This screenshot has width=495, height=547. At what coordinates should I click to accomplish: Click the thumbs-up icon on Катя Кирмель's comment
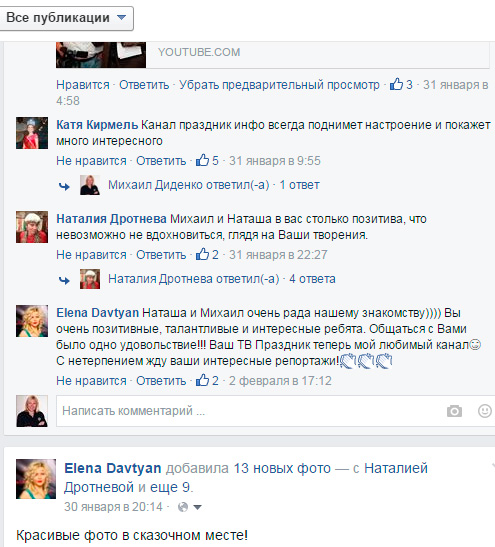202,160
